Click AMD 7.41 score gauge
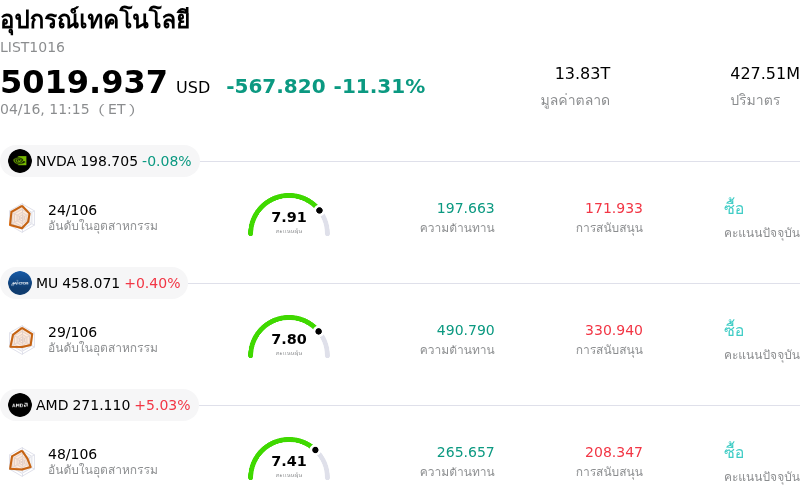 289,460
